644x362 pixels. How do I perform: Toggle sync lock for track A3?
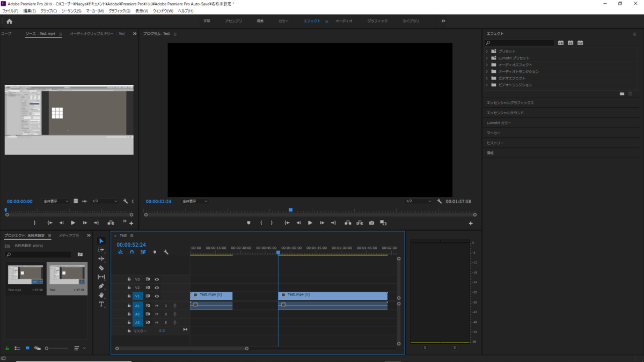(x=148, y=322)
